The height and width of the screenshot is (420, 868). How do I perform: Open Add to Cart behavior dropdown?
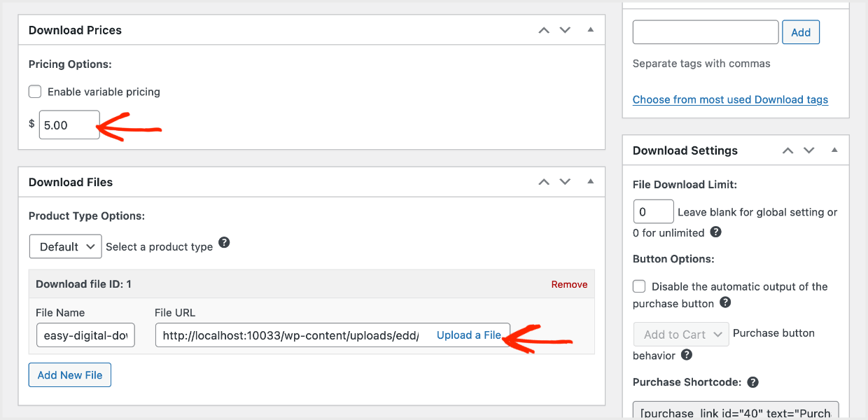click(681, 335)
